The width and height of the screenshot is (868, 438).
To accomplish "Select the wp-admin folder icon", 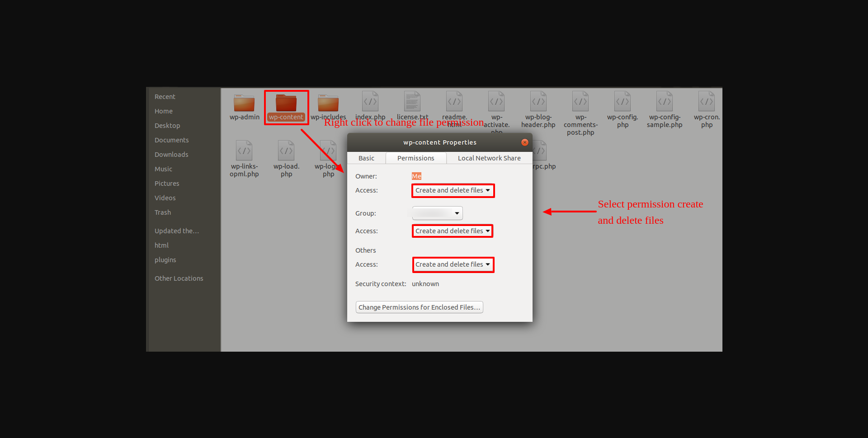I will click(x=244, y=103).
